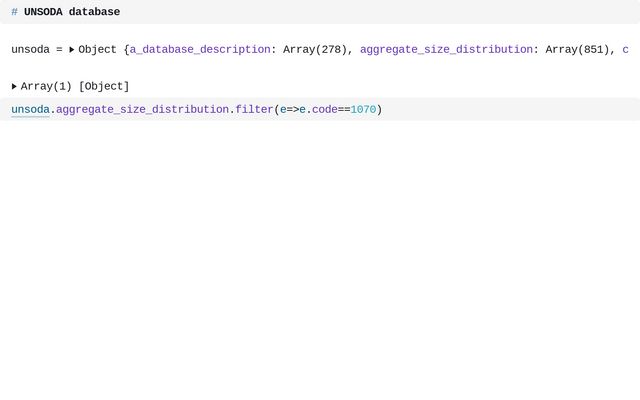Viewport: 640px width, 400px height.
Task: Place cursor on filter in the code
Action: coord(254,109)
